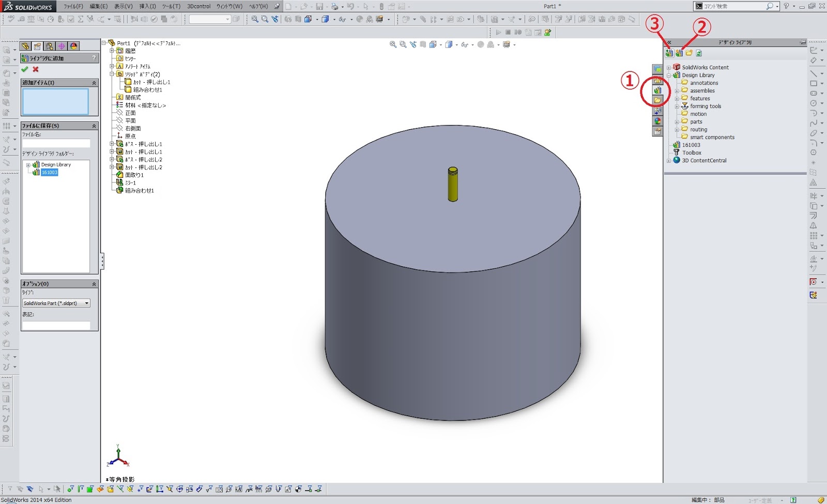Click the Save icon in top toolbar
Screen dimensions: 827x504
(x=319, y=6)
